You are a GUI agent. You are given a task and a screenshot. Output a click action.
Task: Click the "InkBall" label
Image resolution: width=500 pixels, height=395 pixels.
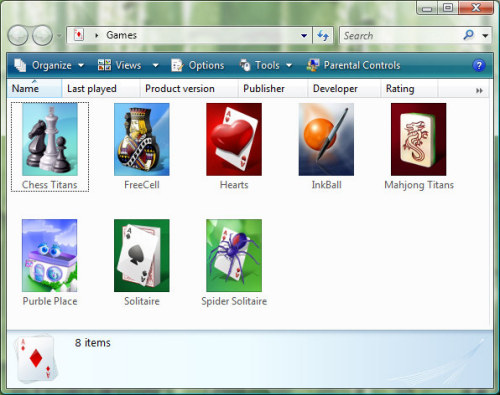(326, 184)
